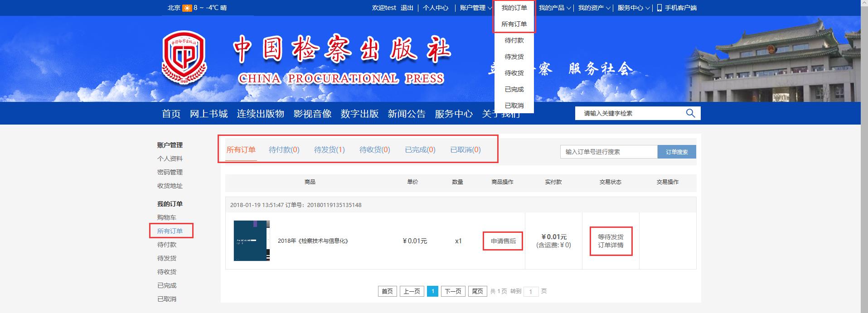Select 待付款 in the left sidebar
Image resolution: width=868 pixels, height=313 pixels.
(167, 245)
